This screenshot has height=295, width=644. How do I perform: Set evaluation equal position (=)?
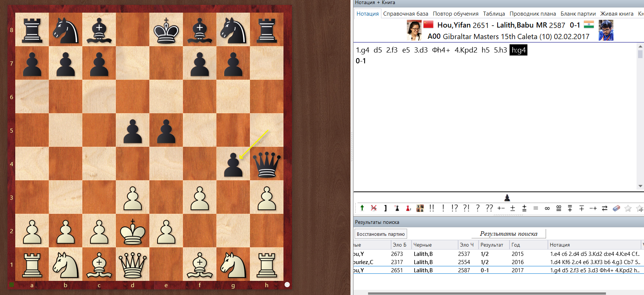tap(536, 208)
